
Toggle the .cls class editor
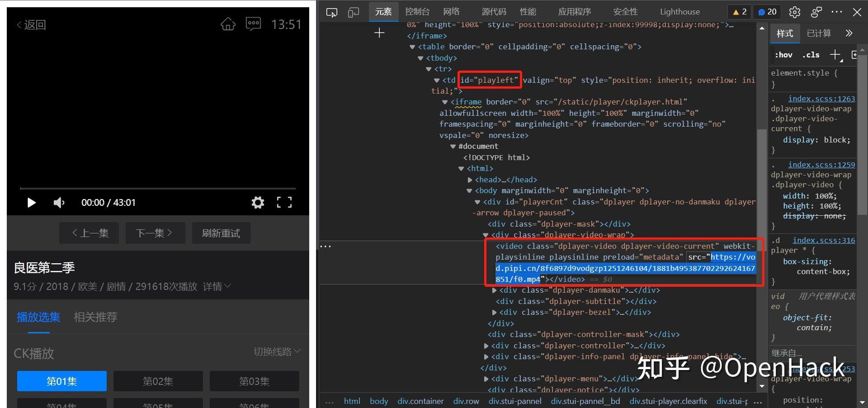(x=811, y=55)
